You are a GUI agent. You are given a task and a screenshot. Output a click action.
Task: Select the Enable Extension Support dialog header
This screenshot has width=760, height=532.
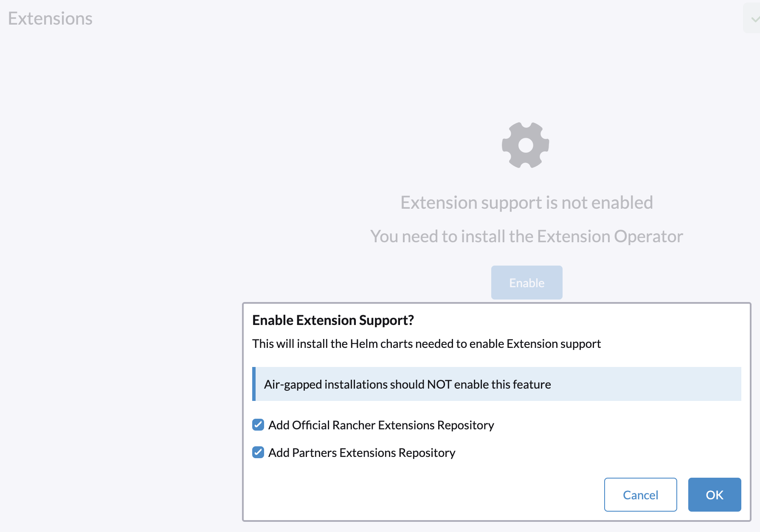333,320
